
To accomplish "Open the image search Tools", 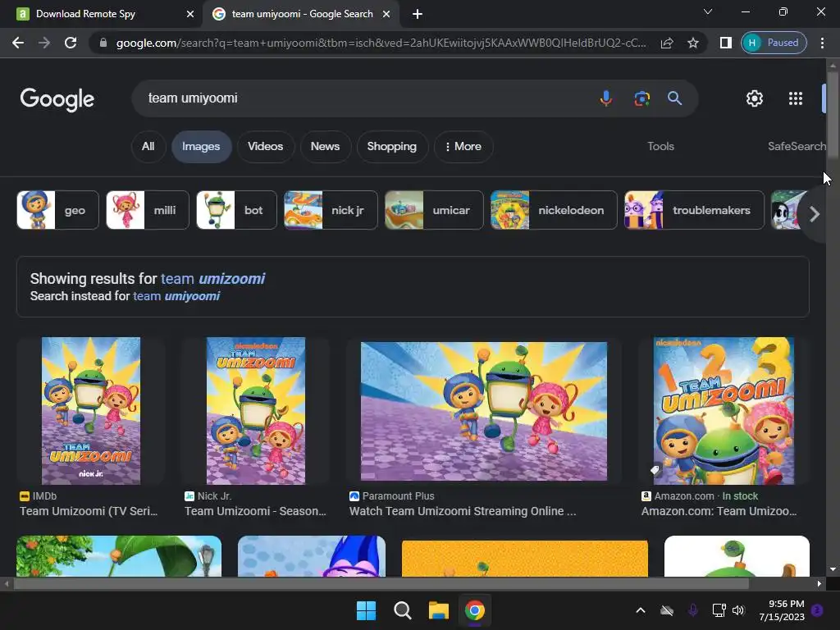I will coord(660,146).
